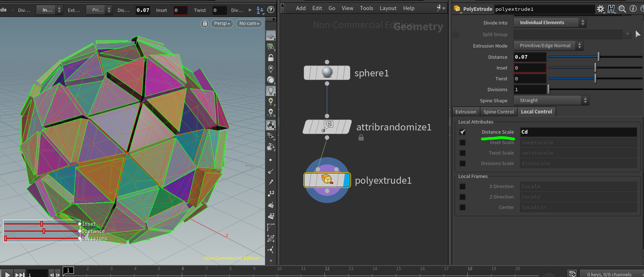The height and width of the screenshot is (277, 644).
Task: Enable the Center local frame checkbox
Action: [x=463, y=207]
